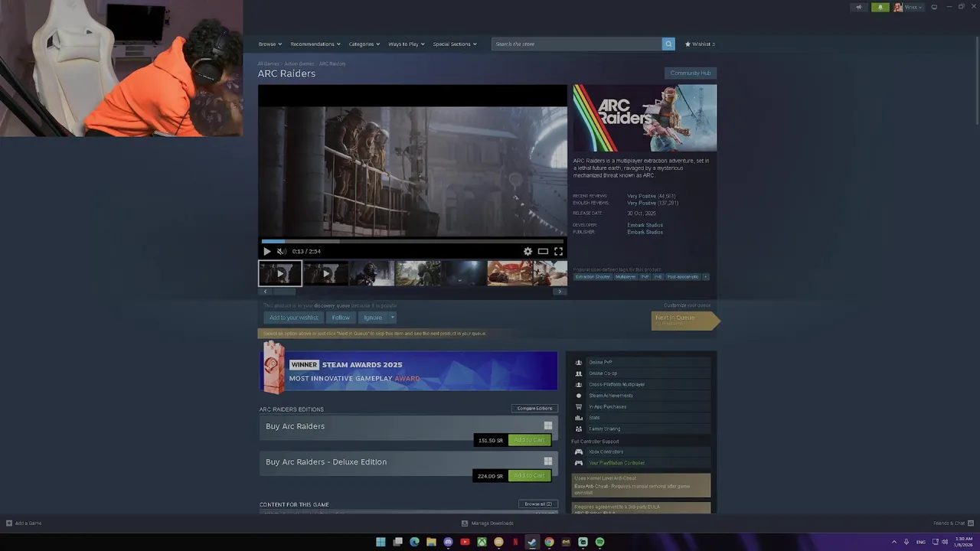
Task: Click the Next in Queue button
Action: click(x=684, y=320)
